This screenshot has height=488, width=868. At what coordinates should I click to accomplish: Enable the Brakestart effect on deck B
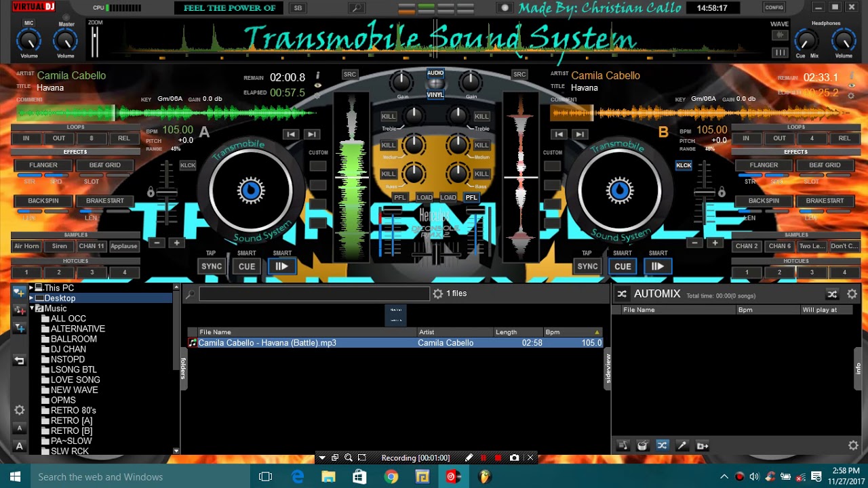coord(825,201)
